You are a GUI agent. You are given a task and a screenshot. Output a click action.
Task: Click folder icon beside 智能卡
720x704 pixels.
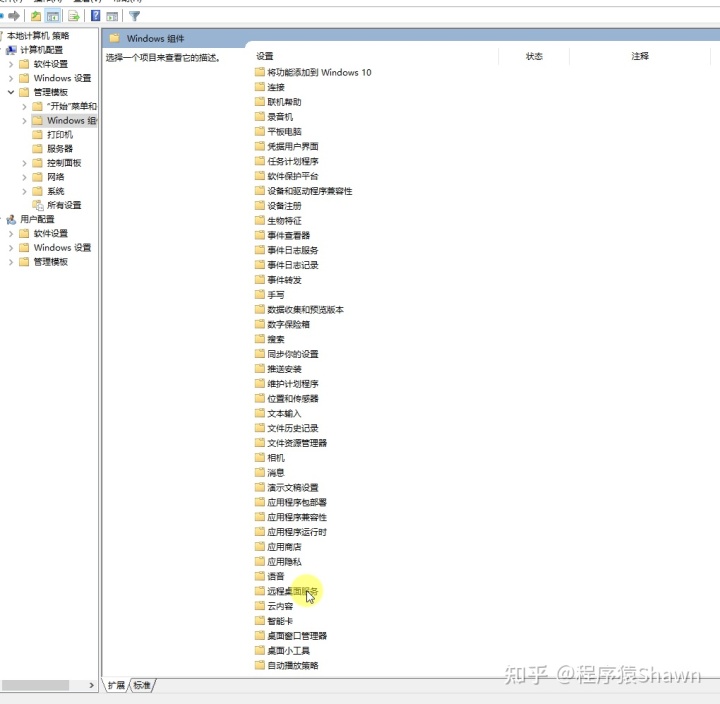tap(260, 620)
